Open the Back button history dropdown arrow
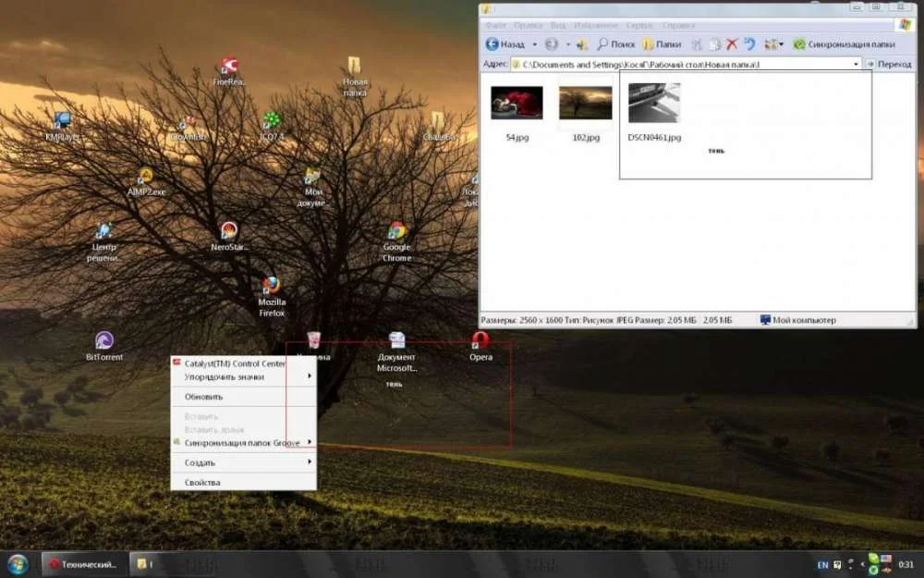The height and width of the screenshot is (578, 924). point(534,44)
